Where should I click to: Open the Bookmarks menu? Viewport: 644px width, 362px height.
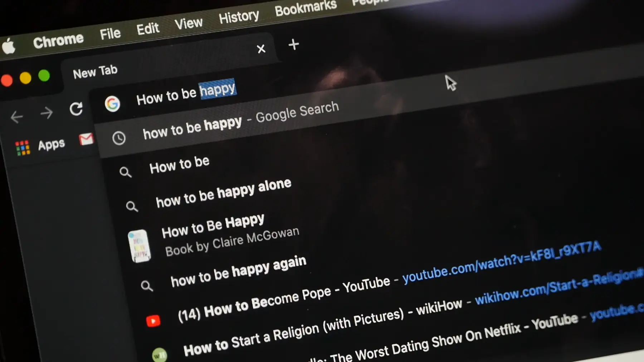306,8
